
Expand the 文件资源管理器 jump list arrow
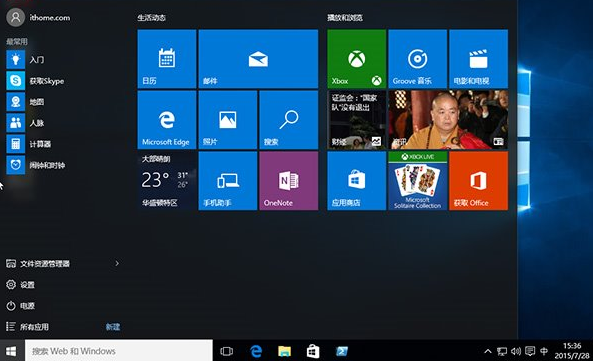click(117, 263)
